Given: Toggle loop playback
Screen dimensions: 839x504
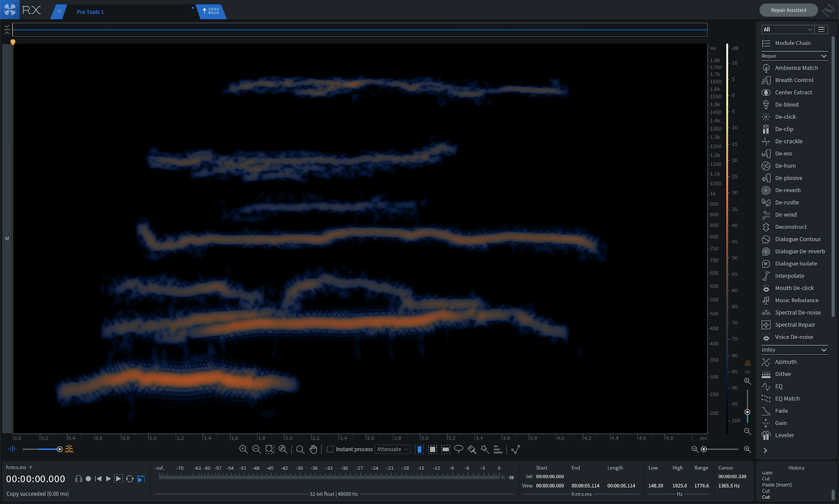Looking at the screenshot, I should (130, 479).
